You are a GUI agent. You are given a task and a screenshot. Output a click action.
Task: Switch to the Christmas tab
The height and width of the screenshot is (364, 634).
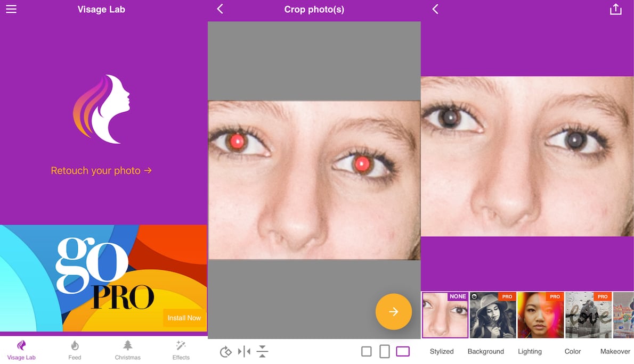click(x=128, y=350)
